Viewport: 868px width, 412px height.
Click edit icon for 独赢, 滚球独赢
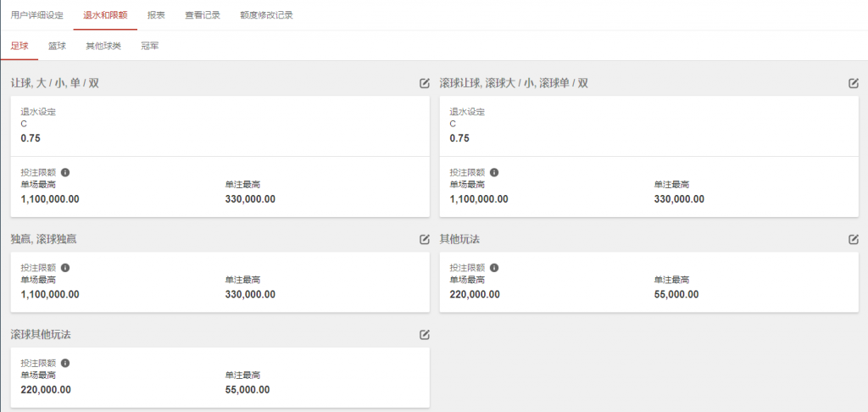424,239
